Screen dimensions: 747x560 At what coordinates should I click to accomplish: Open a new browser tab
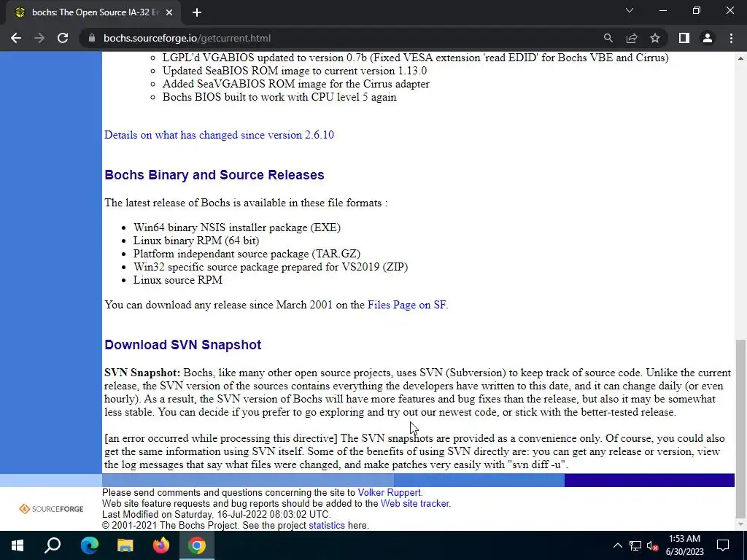tap(197, 13)
